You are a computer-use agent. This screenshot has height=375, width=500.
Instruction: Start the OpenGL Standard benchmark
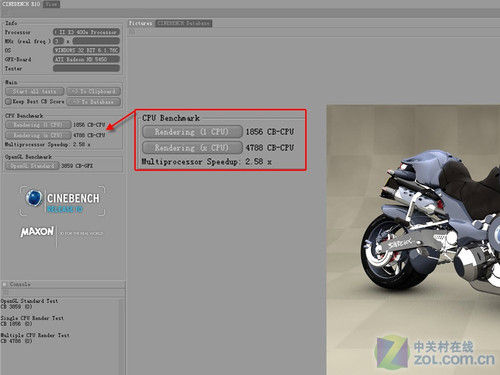(x=32, y=166)
